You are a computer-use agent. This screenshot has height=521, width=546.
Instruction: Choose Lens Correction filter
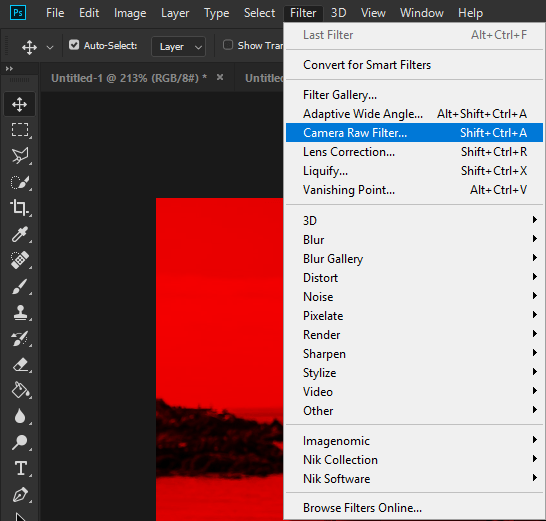tap(414, 152)
